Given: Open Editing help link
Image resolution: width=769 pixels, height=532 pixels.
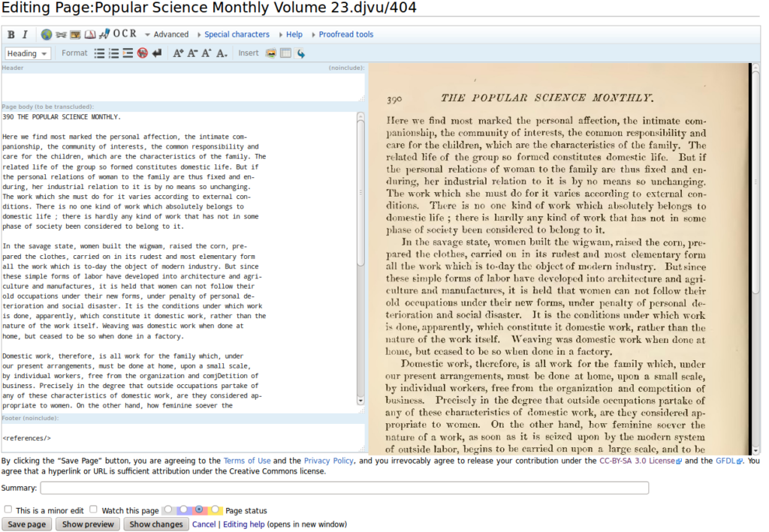Looking at the screenshot, I should (244, 524).
